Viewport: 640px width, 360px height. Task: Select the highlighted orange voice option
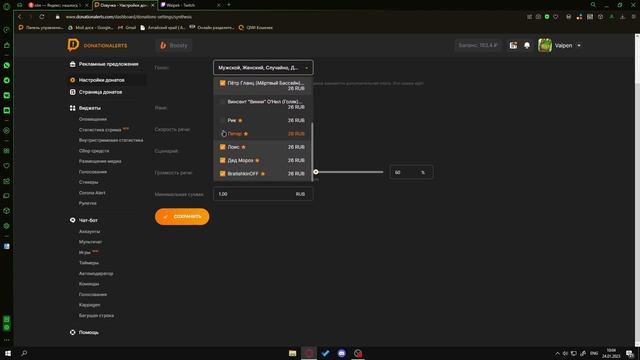[x=263, y=133]
